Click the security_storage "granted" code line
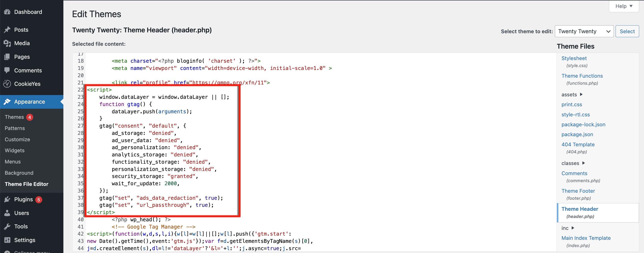Screen dimensions: 644x253 click(x=155, y=176)
